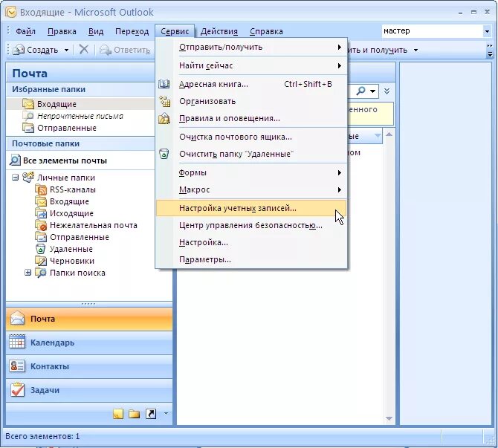This screenshot has width=498, height=448.
Task: Click the search magnifier icon in message pane
Action: (x=361, y=91)
